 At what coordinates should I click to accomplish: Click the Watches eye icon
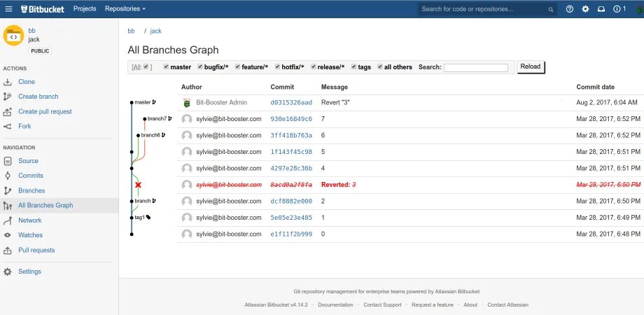tap(8, 235)
